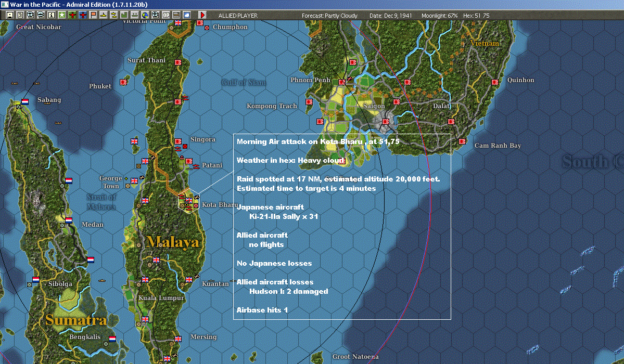
Task: Open the text report list icon
Action: (20, 15)
